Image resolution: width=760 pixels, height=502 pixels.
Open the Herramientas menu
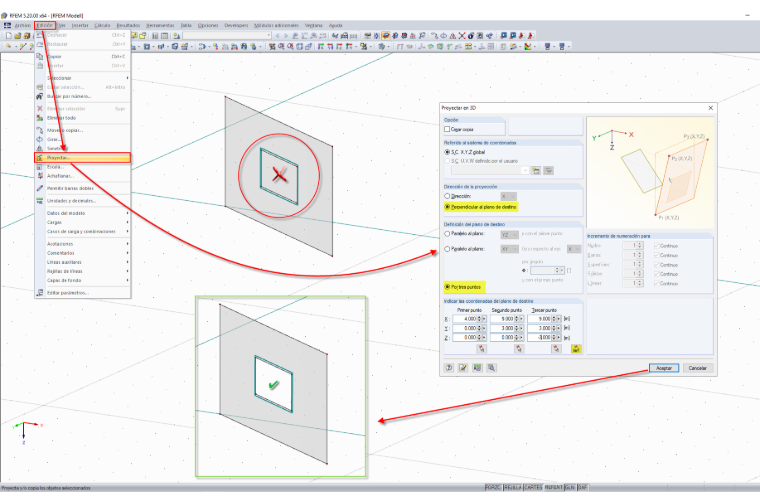[x=160, y=25]
